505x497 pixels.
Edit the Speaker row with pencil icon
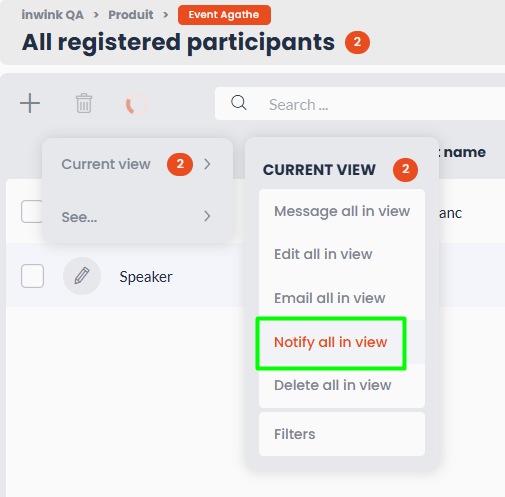point(82,276)
